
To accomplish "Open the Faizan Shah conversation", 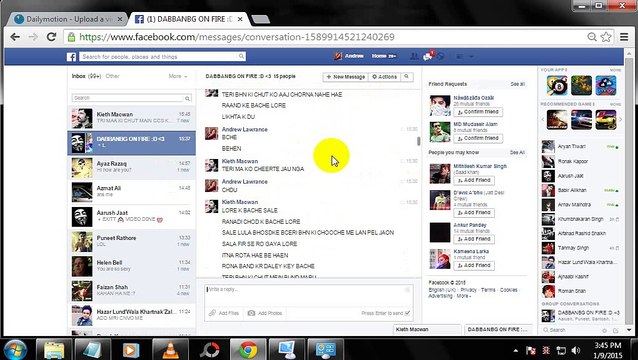I will tap(131, 290).
